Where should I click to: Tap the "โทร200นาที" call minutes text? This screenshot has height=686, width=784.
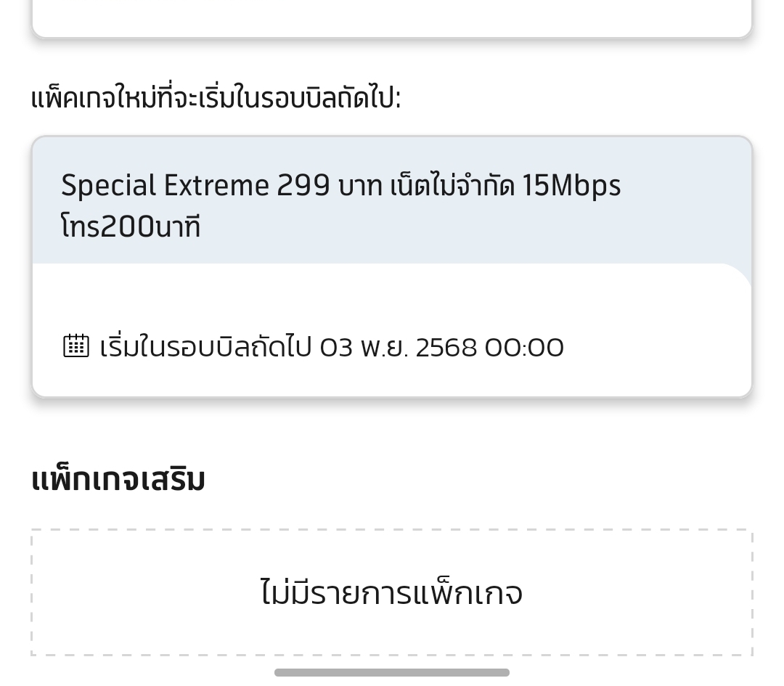click(131, 227)
